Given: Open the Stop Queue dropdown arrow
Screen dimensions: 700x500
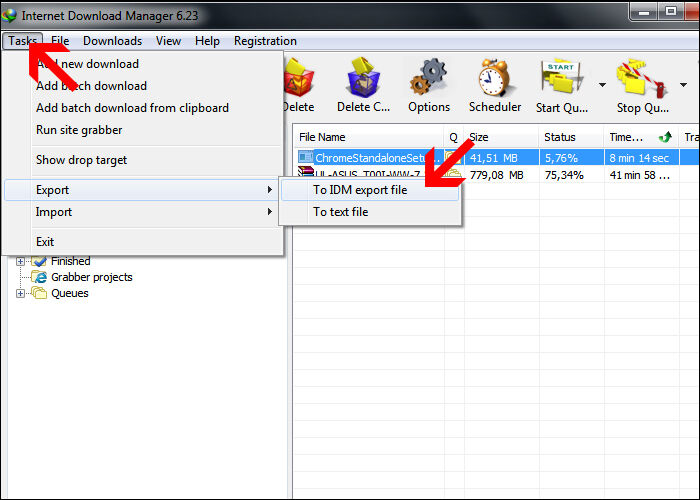Looking at the screenshot, I should coord(683,85).
